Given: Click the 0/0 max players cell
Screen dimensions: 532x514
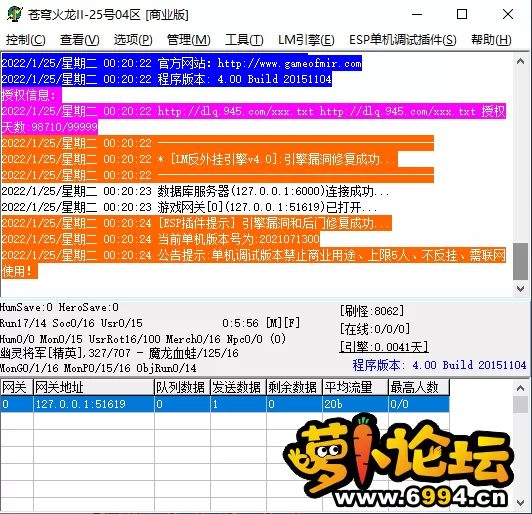Looking at the screenshot, I should coord(419,404).
